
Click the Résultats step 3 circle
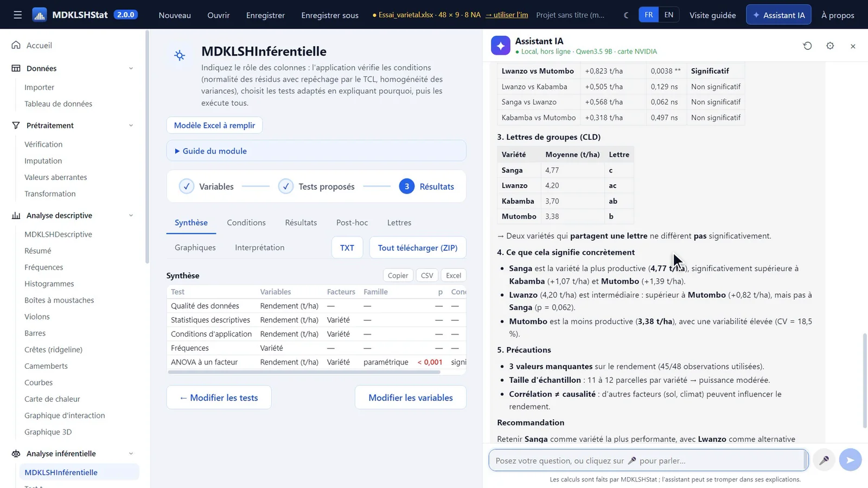pyautogui.click(x=407, y=187)
